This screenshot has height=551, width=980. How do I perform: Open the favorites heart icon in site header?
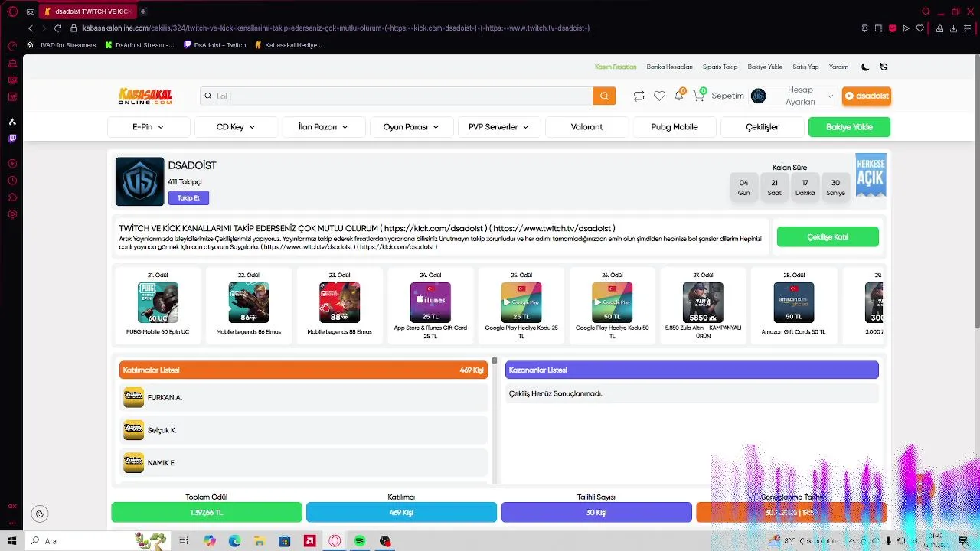tap(659, 96)
